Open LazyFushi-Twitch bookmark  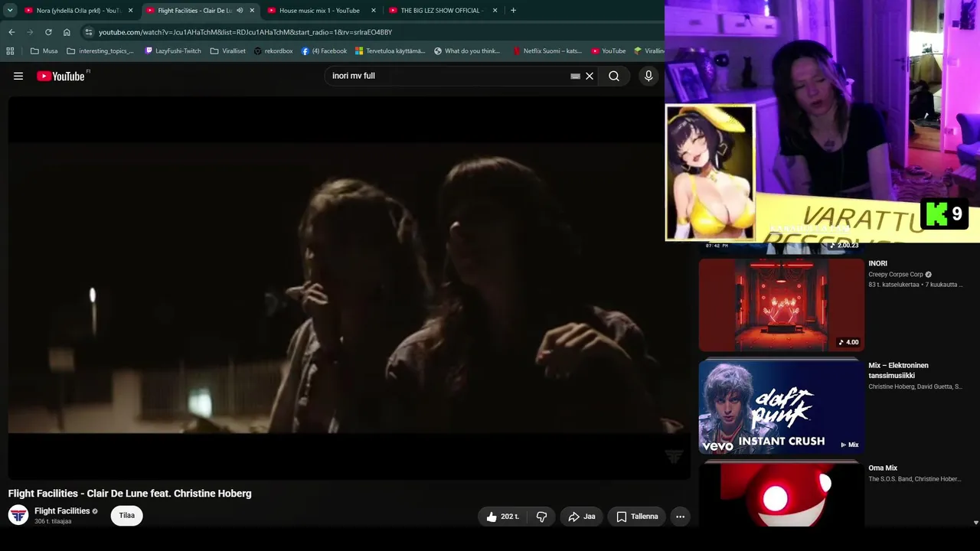(x=173, y=51)
